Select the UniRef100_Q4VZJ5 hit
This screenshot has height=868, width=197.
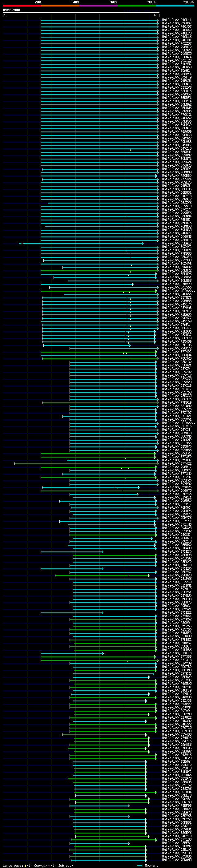pos(177,149)
